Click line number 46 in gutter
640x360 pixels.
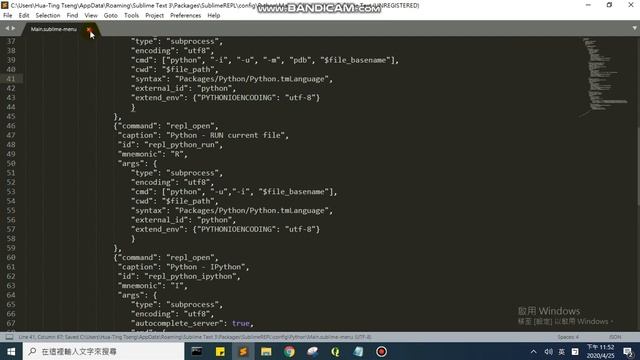11,126
